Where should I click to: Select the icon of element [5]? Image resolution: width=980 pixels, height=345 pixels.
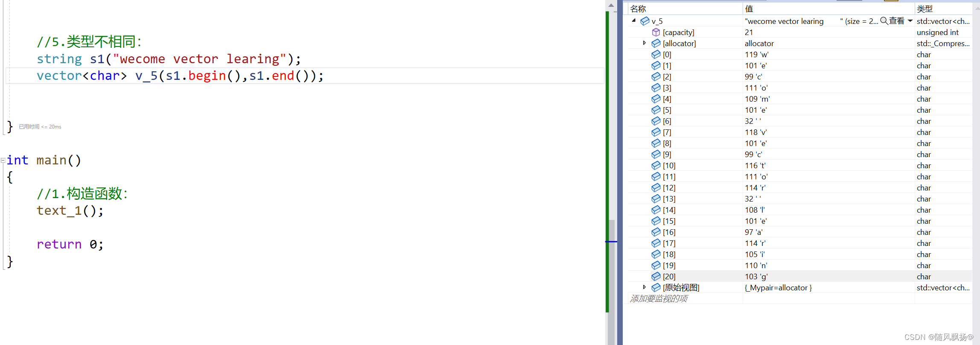[656, 110]
